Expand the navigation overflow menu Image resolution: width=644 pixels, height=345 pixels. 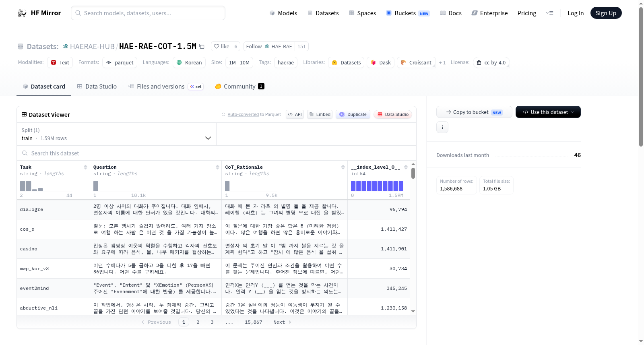click(x=549, y=13)
